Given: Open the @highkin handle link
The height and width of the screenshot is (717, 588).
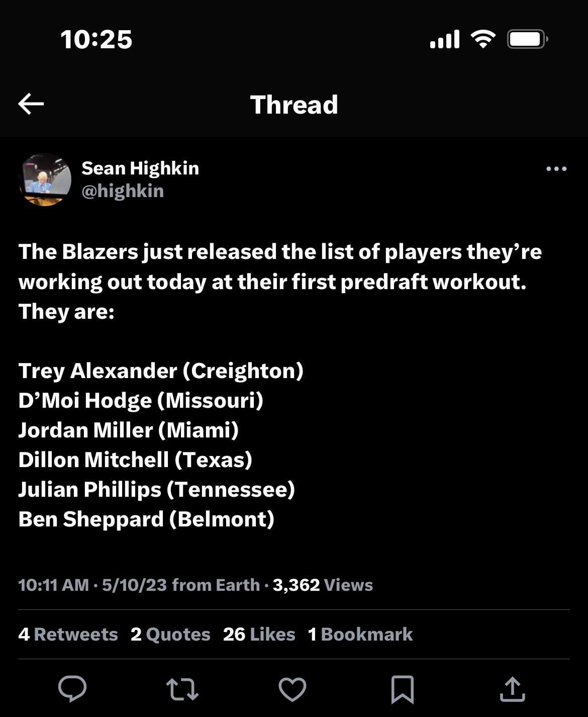Looking at the screenshot, I should pos(123,191).
